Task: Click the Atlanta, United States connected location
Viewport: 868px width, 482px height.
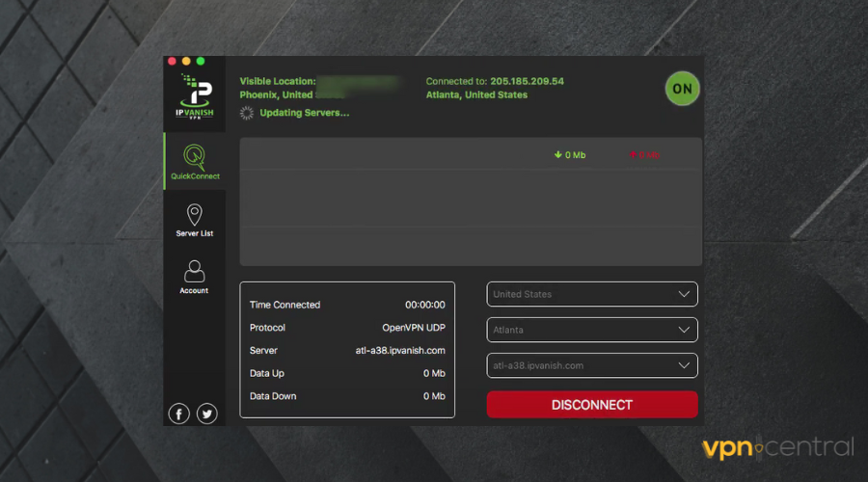Action: tap(476, 94)
